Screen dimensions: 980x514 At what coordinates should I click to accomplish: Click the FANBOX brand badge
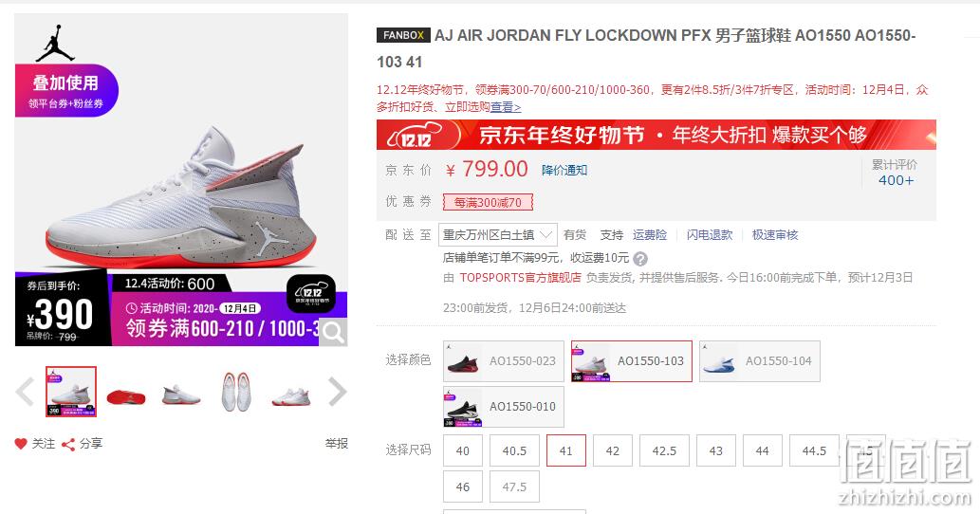(x=403, y=36)
